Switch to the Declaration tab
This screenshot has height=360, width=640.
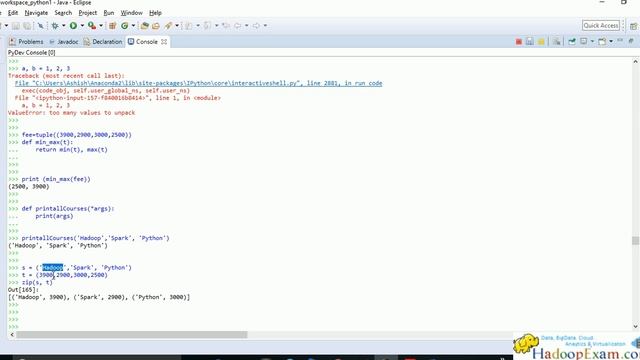(103, 42)
